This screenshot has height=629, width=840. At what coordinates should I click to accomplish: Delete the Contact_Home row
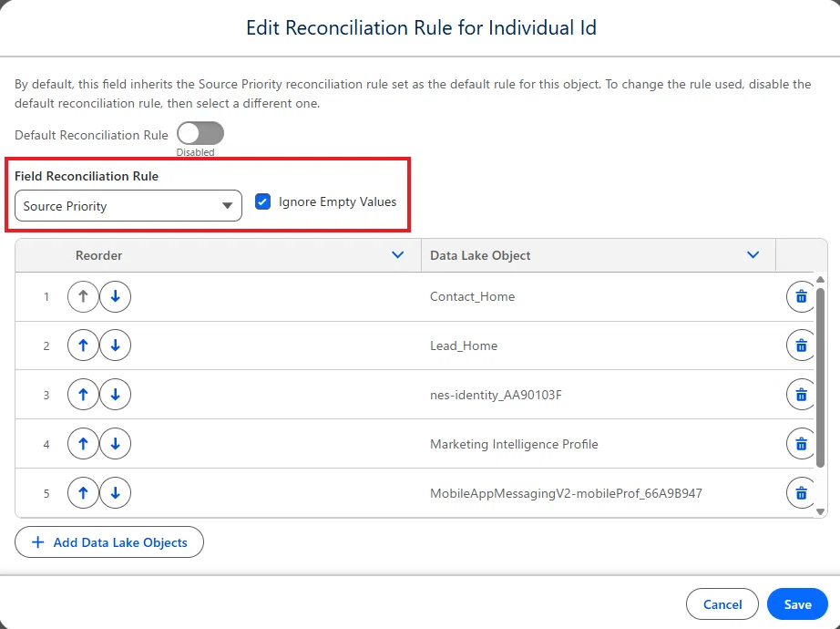click(801, 296)
